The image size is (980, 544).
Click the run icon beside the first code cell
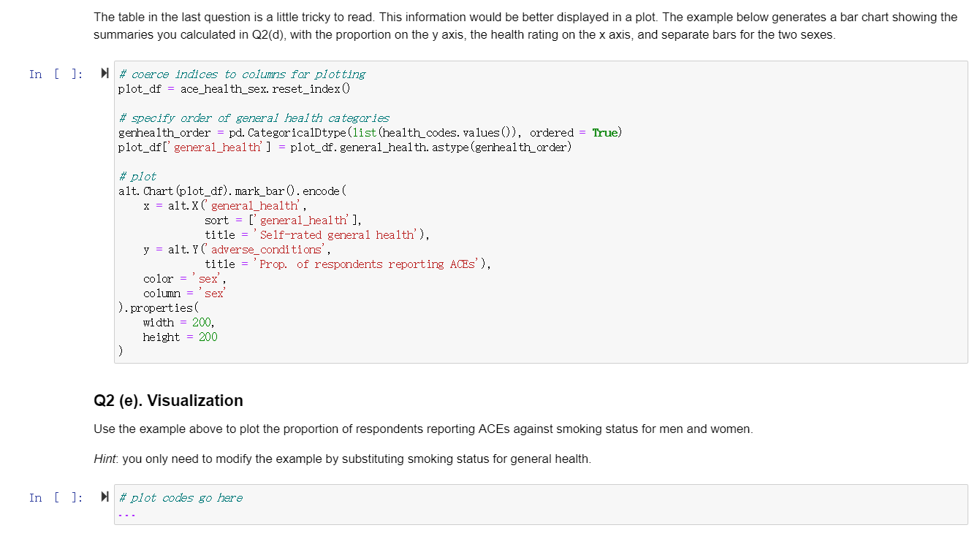(105, 73)
